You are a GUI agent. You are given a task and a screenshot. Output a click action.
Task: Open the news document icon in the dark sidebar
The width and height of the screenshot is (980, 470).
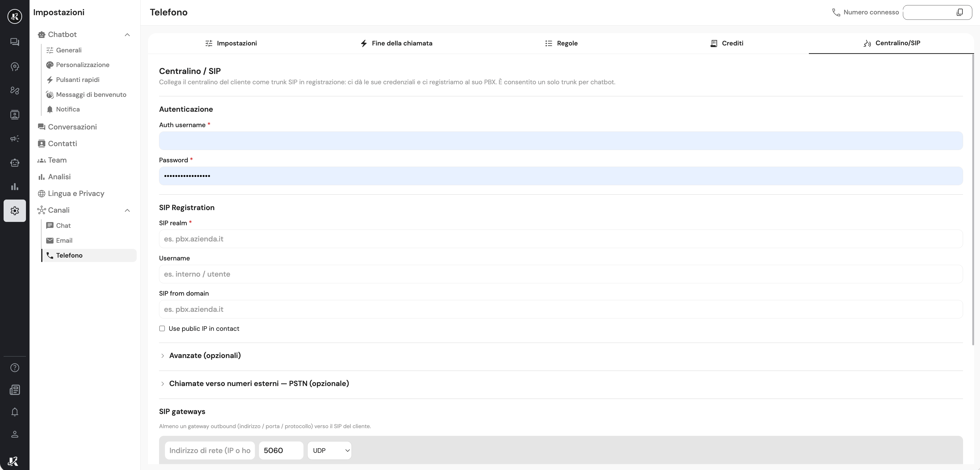pos(14,390)
